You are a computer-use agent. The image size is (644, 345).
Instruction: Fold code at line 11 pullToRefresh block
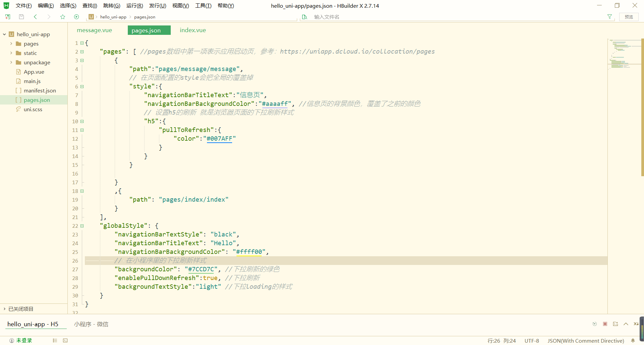(82, 130)
